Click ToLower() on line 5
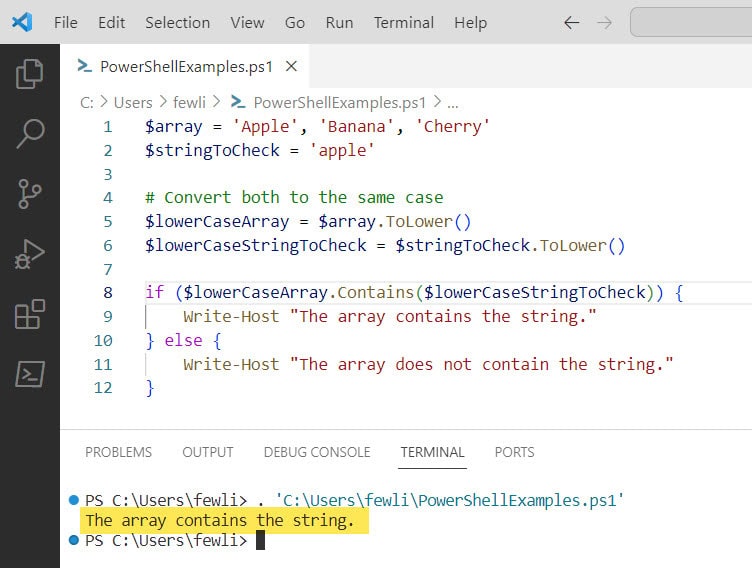752x568 pixels. click(x=428, y=222)
